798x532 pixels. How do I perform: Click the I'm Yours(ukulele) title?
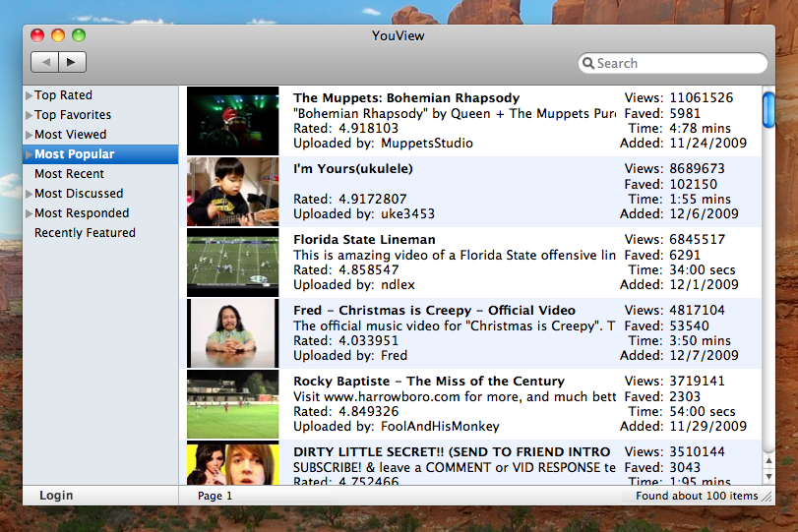click(352, 169)
